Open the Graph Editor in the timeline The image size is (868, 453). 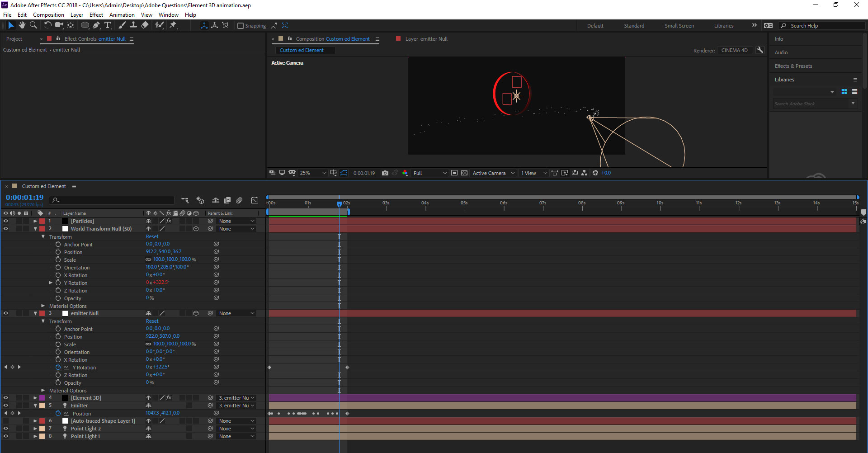[255, 200]
